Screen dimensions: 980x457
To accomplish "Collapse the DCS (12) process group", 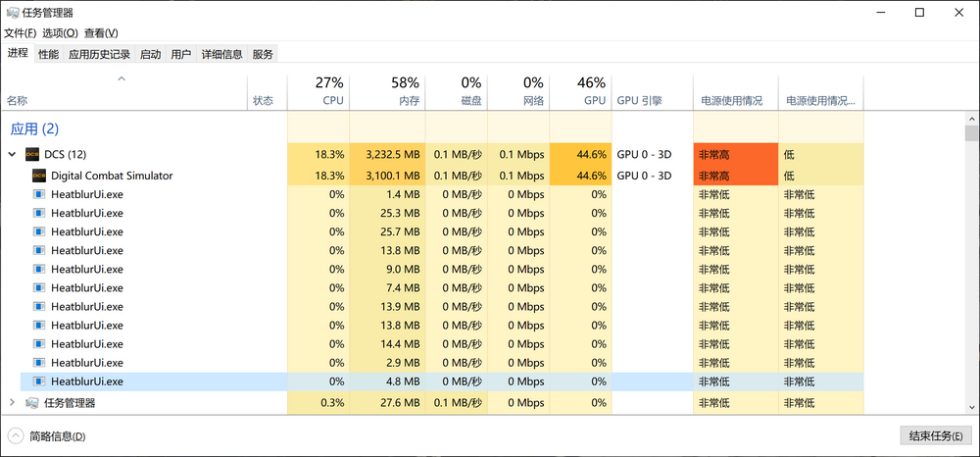I will [12, 154].
